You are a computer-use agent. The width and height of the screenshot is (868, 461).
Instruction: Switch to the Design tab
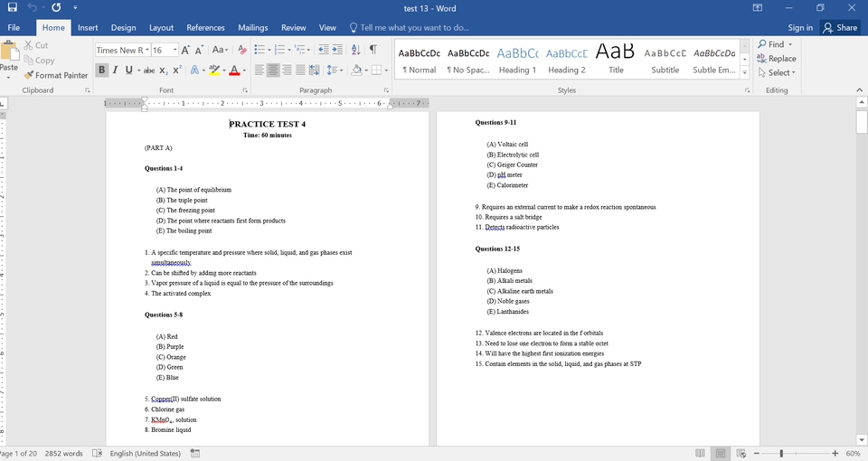124,28
